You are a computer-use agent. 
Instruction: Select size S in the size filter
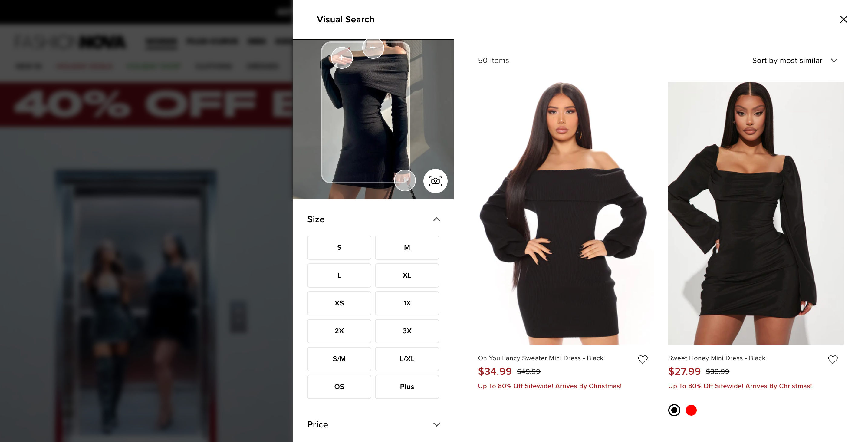(x=339, y=248)
